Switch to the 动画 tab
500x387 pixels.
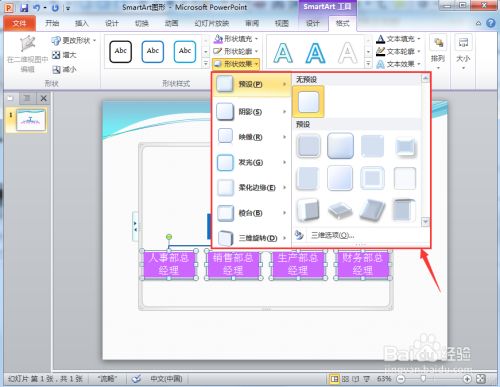click(x=171, y=23)
